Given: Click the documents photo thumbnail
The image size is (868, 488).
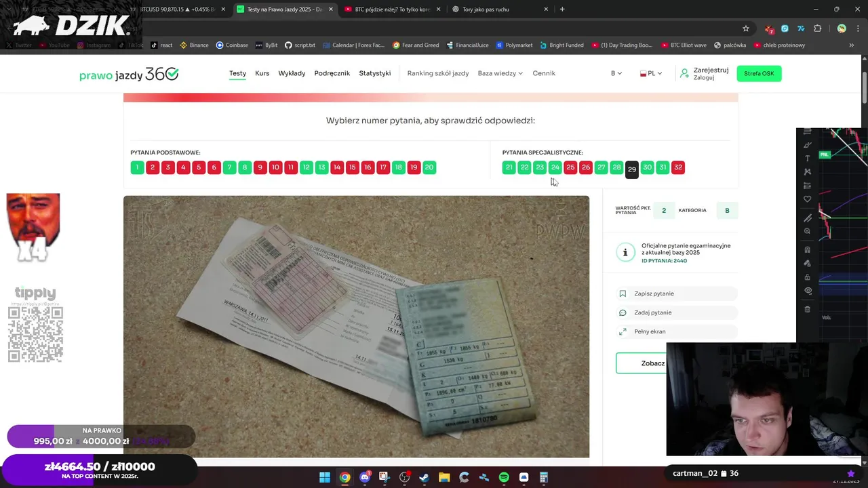Looking at the screenshot, I should pos(356,327).
